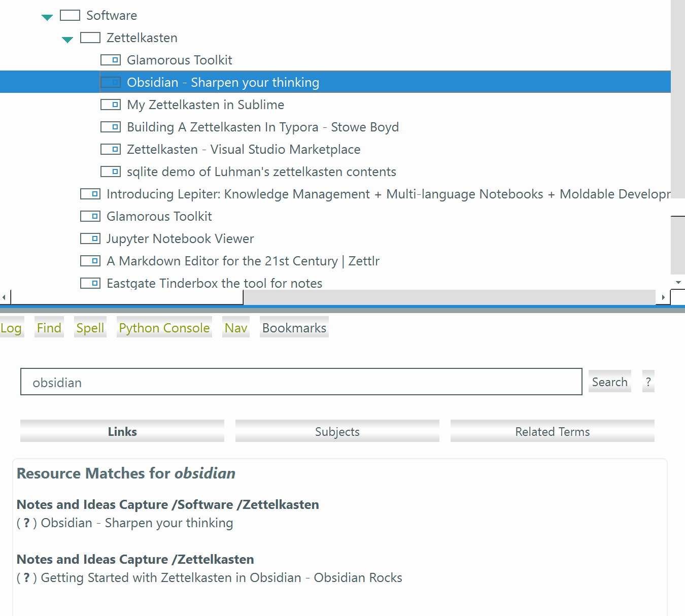Viewport: 685px width, 616px height.
Task: Select the Zettelkasten tree headline
Action: (142, 38)
